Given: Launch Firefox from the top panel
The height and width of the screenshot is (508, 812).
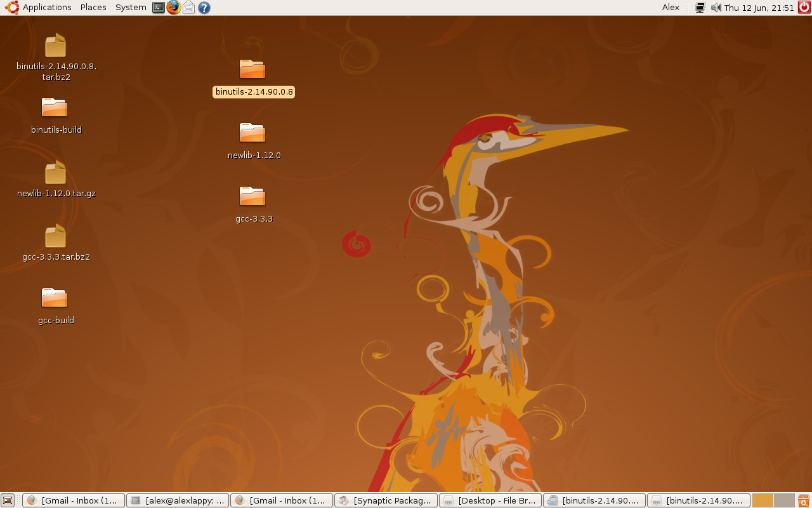Looking at the screenshot, I should (x=174, y=8).
